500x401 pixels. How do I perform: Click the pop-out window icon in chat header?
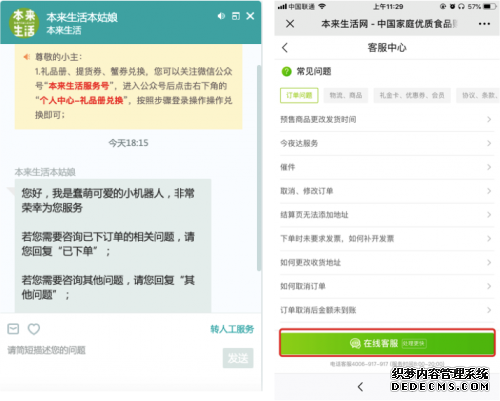[x=236, y=16]
